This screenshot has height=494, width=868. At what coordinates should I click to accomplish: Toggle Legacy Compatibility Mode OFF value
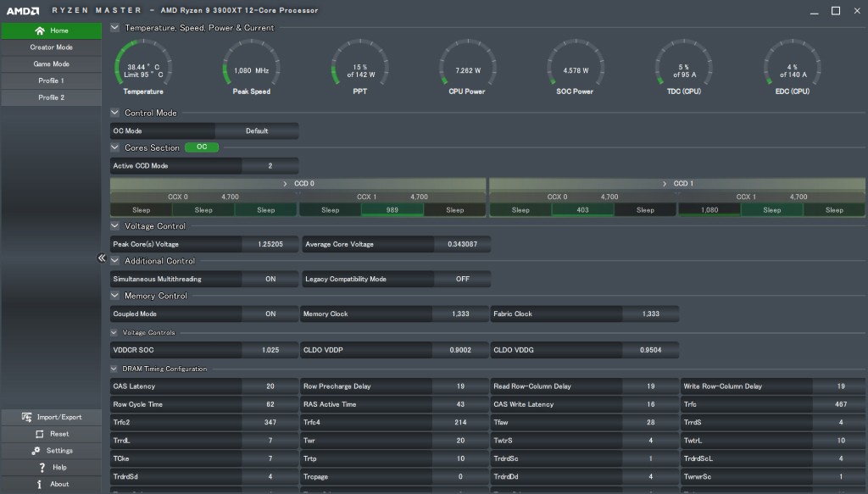[x=462, y=279]
